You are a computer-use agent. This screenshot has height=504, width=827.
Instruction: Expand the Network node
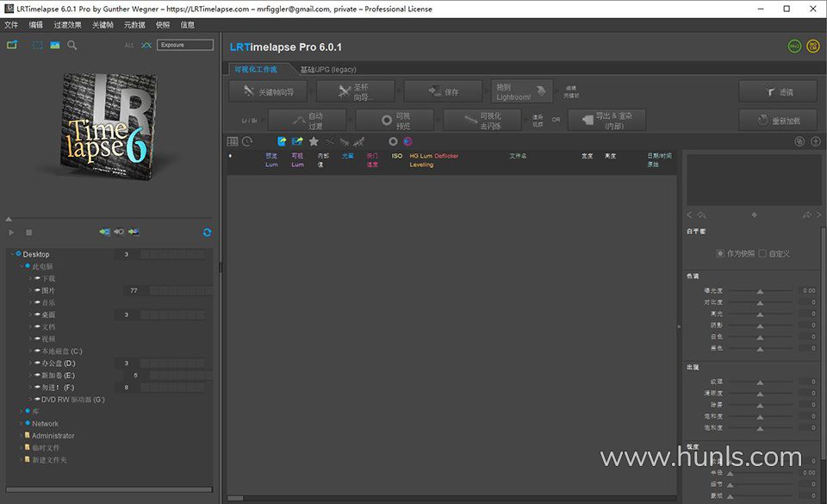click(x=21, y=423)
